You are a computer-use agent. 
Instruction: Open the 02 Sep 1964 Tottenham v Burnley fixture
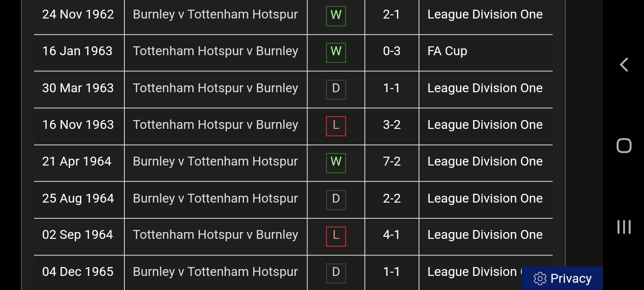[215, 235]
